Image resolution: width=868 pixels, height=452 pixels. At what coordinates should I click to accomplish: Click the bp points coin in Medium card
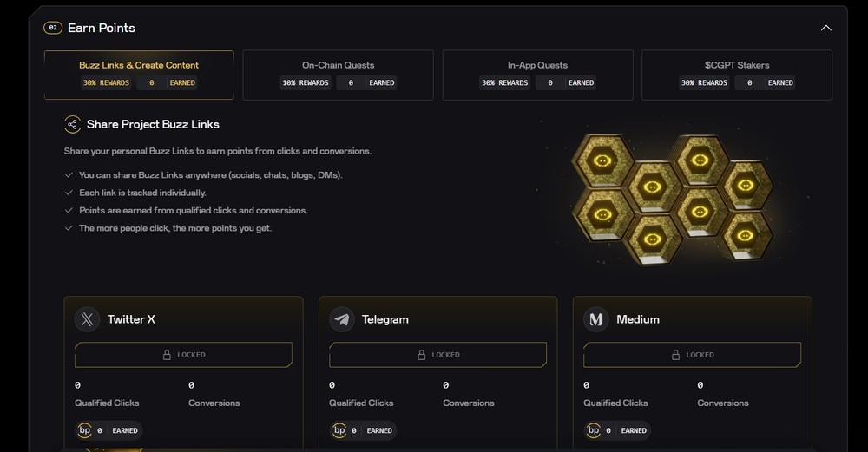coord(594,430)
